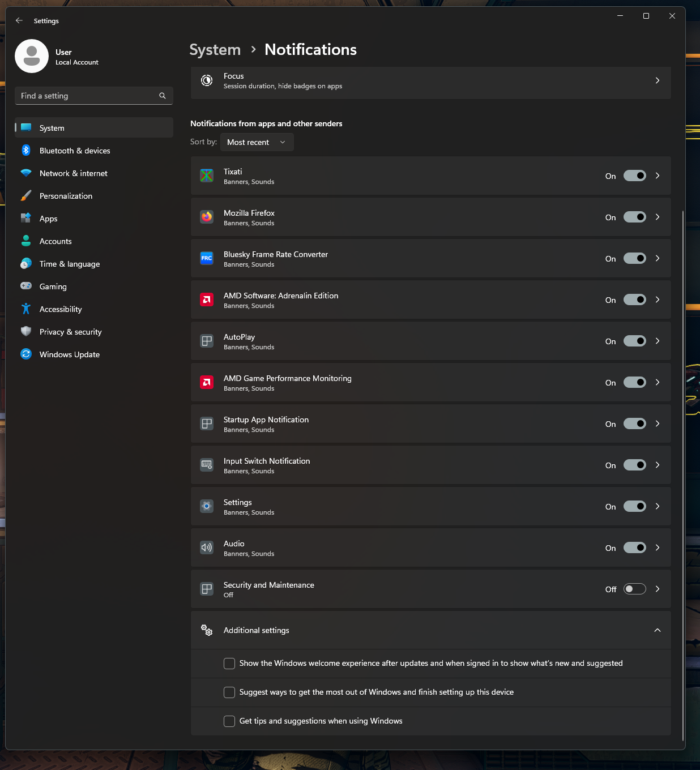700x770 pixels.
Task: Focus the Find a setting search box
Action: click(88, 96)
